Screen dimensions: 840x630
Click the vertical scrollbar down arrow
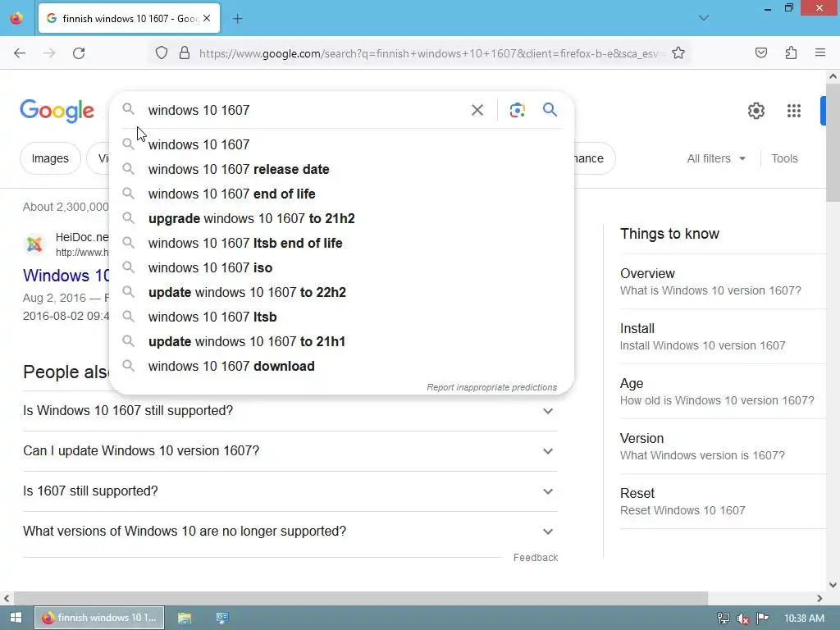[x=833, y=585]
